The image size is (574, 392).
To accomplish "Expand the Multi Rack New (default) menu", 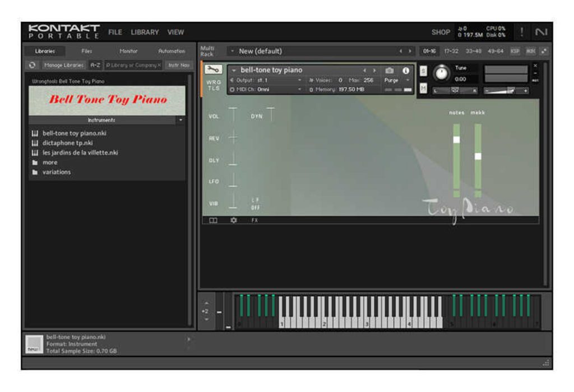I will 232,51.
